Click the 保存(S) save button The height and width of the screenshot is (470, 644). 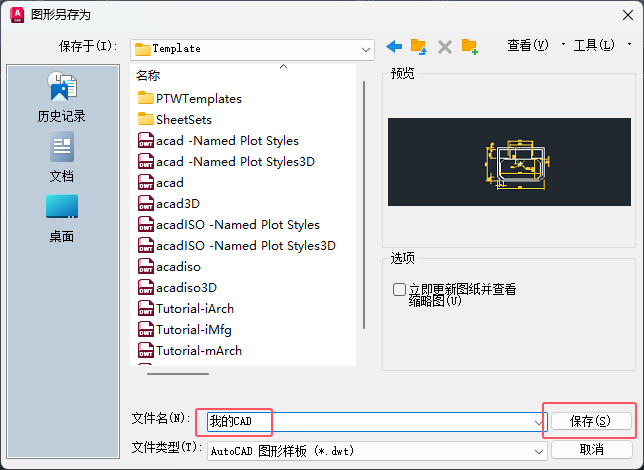591,421
